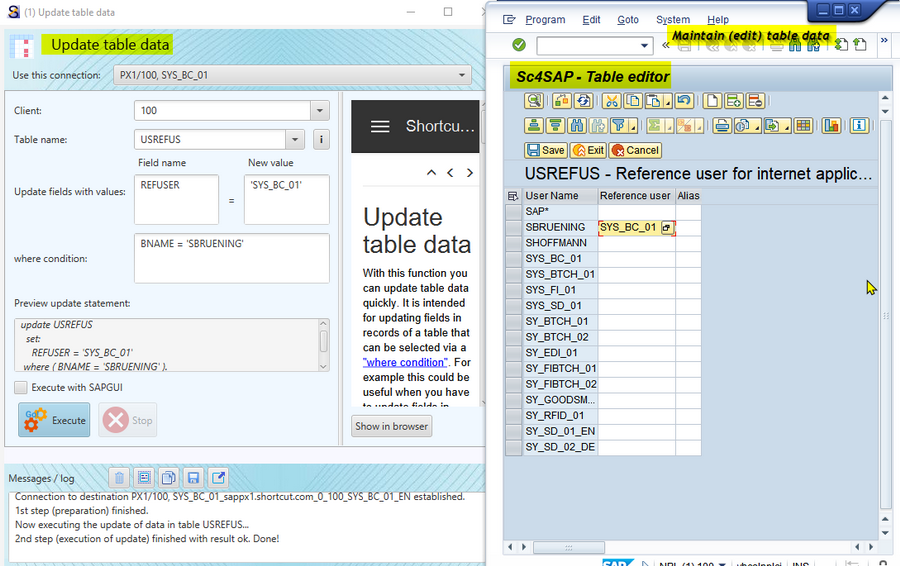
Task: Click the green checkmark Enter icon
Action: (518, 45)
